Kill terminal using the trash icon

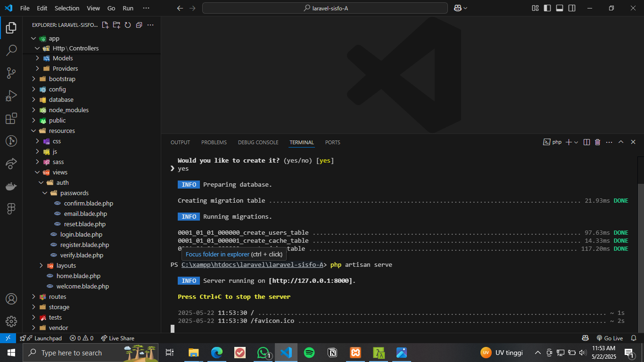click(x=598, y=142)
